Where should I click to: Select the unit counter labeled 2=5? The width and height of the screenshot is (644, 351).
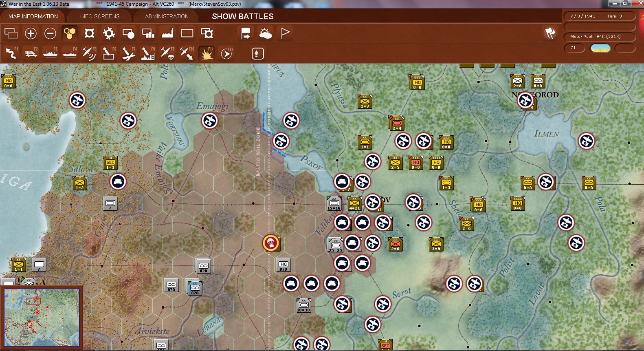pyautogui.click(x=395, y=163)
